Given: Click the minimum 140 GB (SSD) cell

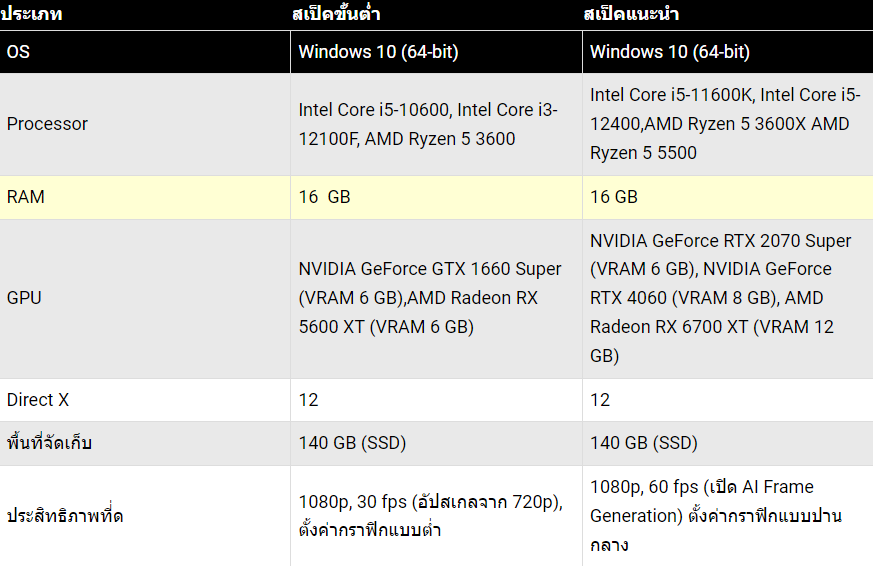Looking at the screenshot, I should click(x=436, y=443).
